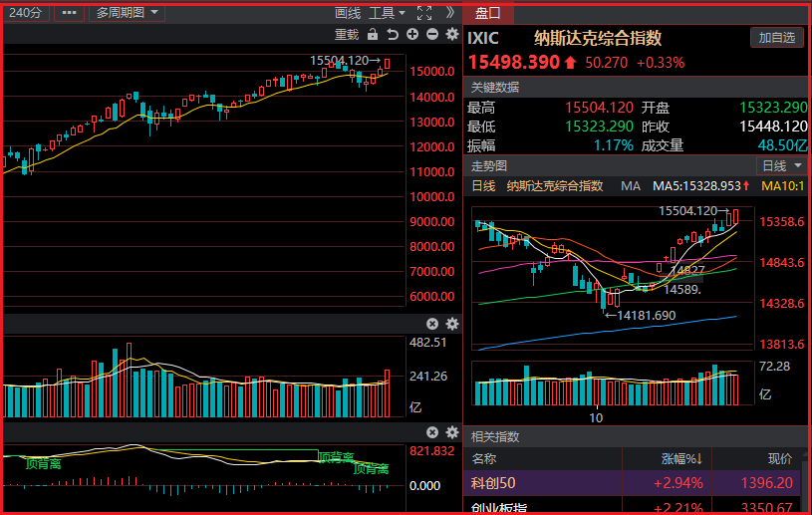Open the 多周期图 dropdown
Image resolution: width=812 pixels, height=515 pixels.
pos(127,12)
